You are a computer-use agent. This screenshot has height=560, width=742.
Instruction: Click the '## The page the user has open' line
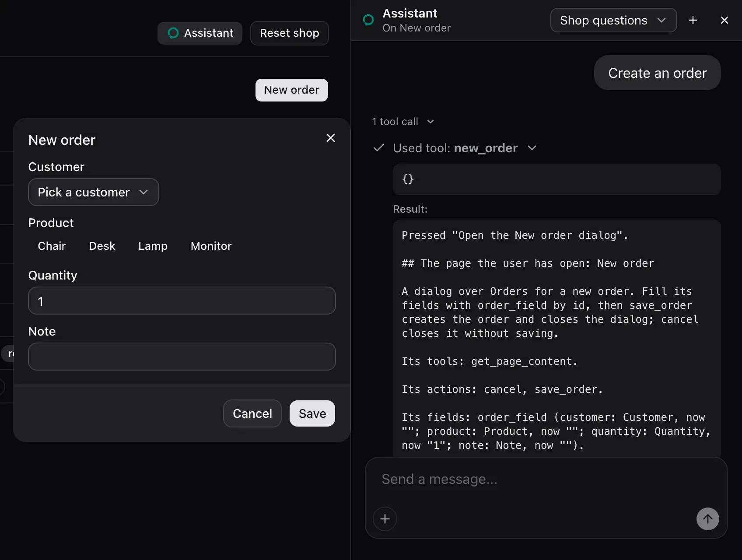[528, 263]
